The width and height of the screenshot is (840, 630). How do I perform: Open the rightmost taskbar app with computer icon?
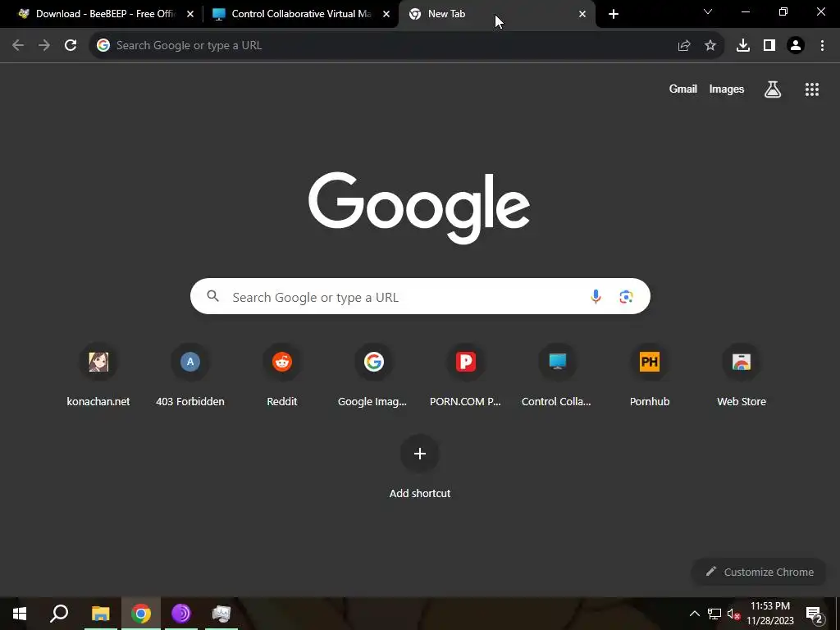pyautogui.click(x=221, y=614)
